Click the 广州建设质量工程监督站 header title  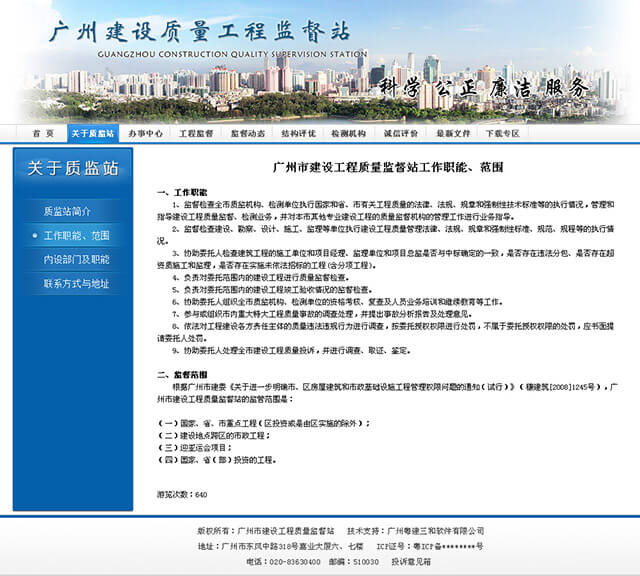[x=199, y=32]
